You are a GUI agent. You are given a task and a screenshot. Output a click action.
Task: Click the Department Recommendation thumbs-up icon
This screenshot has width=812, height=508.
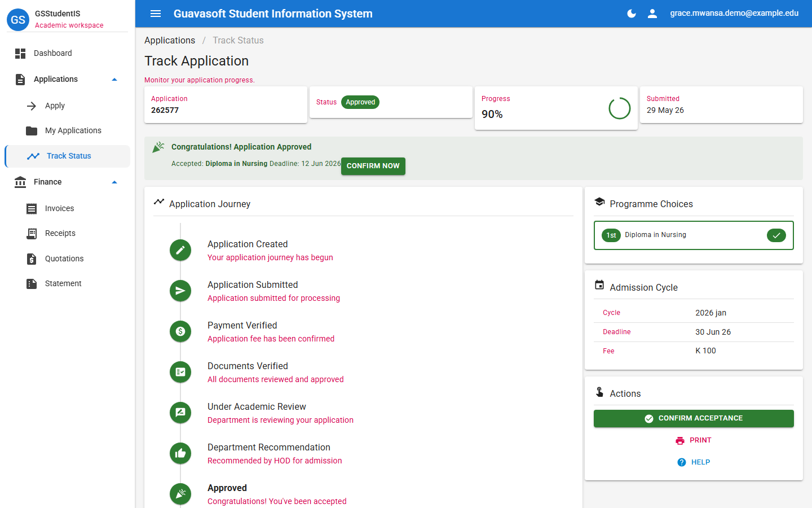click(x=180, y=453)
